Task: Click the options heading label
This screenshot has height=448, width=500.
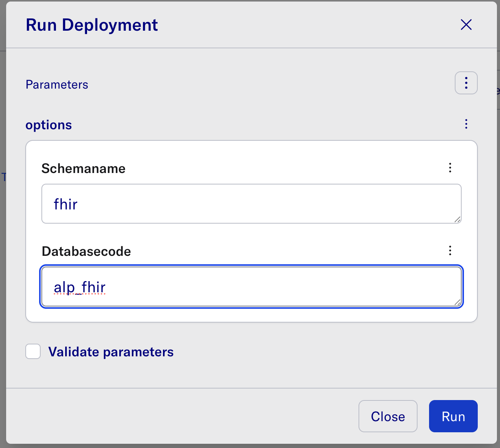Action: coord(49,125)
